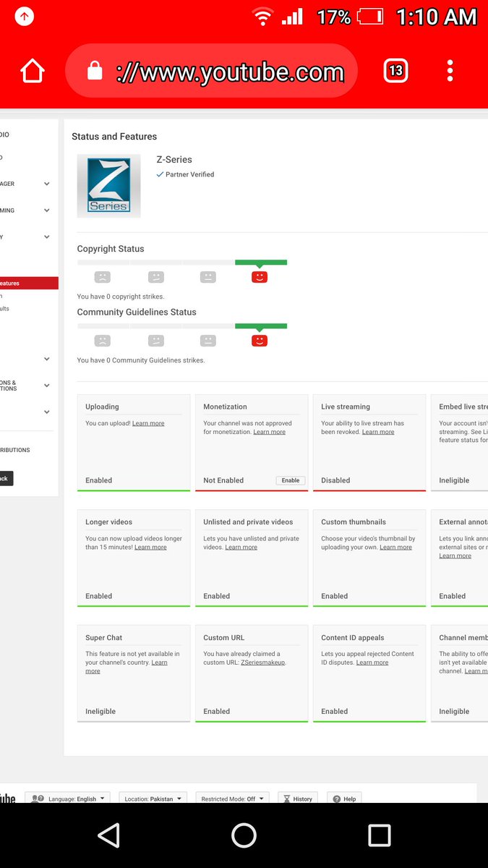
Task: Click the Partner Verified checkmark
Action: tap(160, 174)
